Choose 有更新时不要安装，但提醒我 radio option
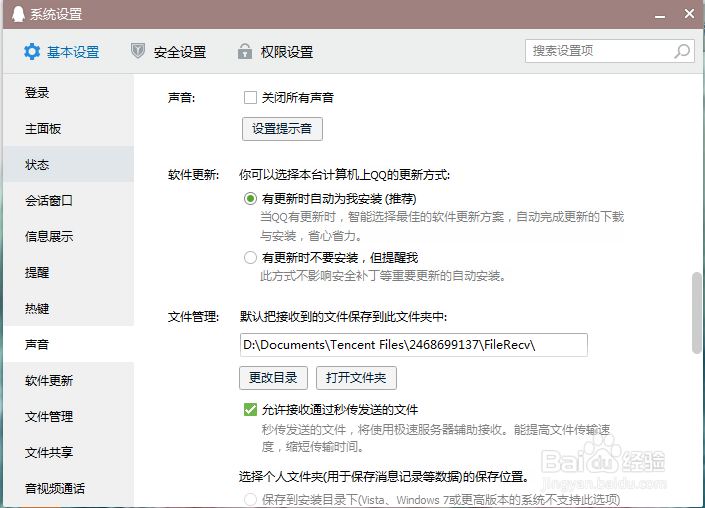The width and height of the screenshot is (705, 508). pos(250,258)
